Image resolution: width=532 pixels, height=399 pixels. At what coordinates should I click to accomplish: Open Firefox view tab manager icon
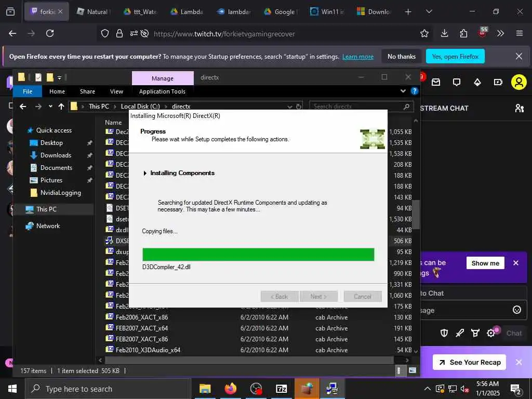(10, 11)
